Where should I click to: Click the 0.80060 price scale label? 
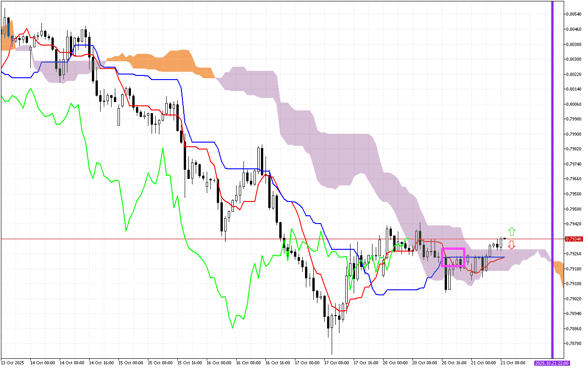[x=574, y=104]
